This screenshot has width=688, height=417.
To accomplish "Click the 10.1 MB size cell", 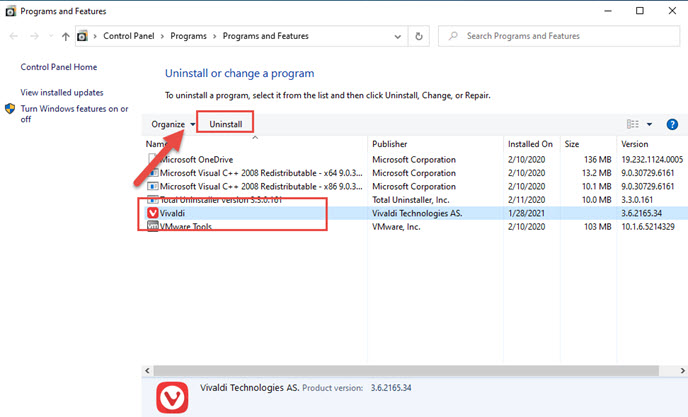I will tap(596, 187).
